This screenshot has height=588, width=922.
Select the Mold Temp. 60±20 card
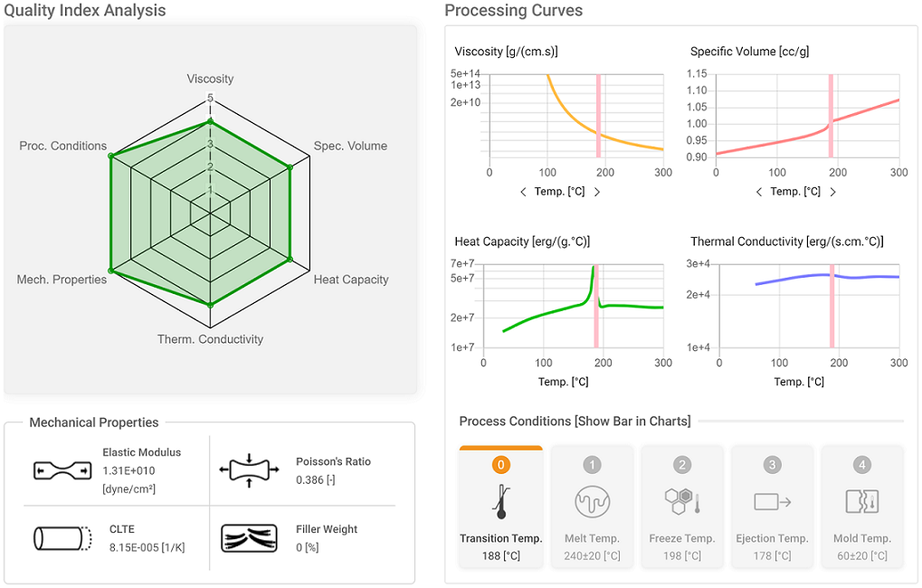(862, 507)
